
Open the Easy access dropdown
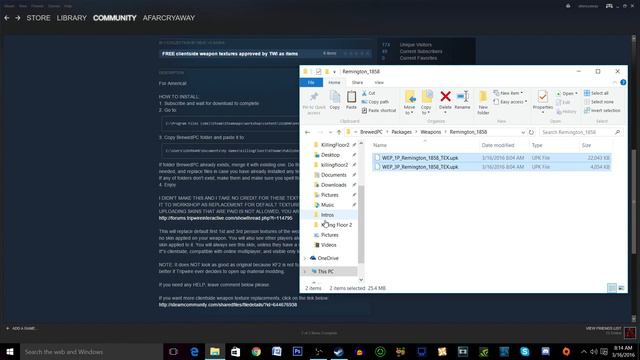click(x=510, y=102)
